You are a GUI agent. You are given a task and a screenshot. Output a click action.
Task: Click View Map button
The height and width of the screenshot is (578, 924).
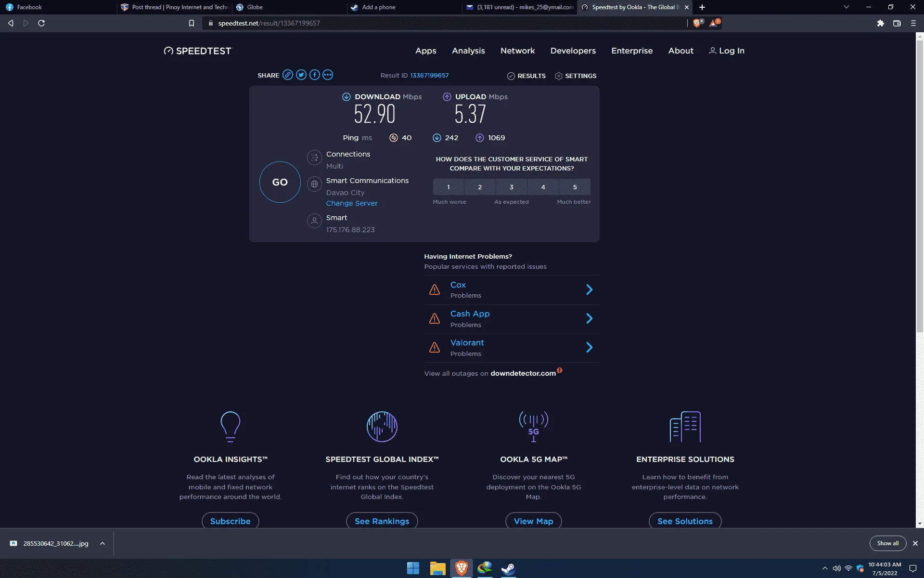[x=534, y=521]
